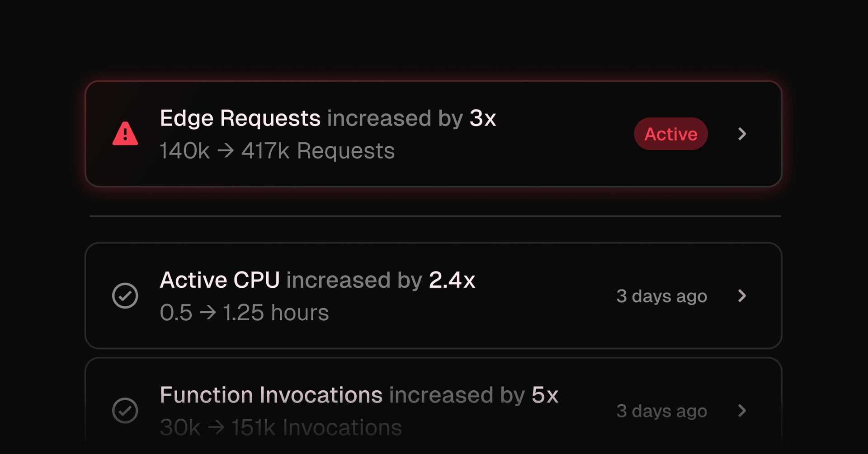868x454 pixels.
Task: Click the "417k Requests" detail text
Action: click(x=318, y=151)
